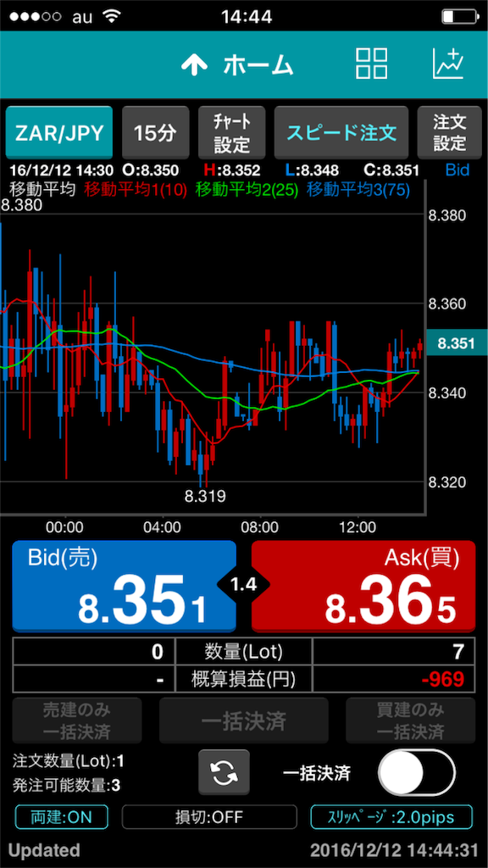Image resolution: width=488 pixels, height=868 pixels.
Task: Tap the C:8.351 close value
Action: pyautogui.click(x=391, y=170)
